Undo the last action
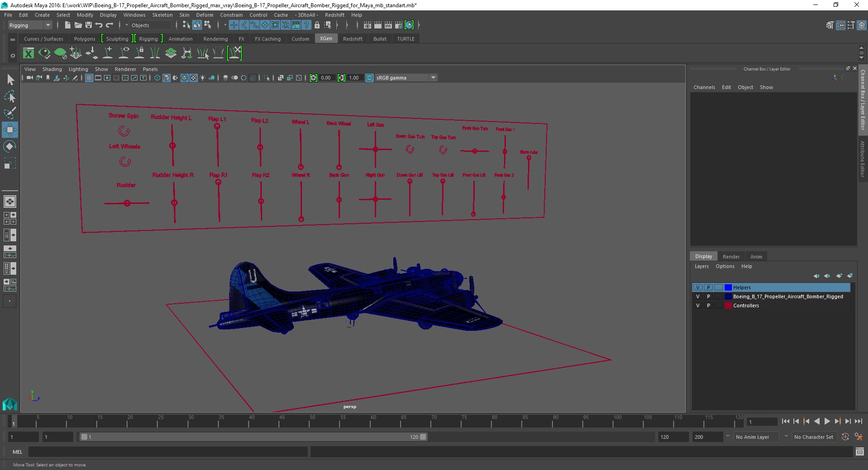 point(99,25)
